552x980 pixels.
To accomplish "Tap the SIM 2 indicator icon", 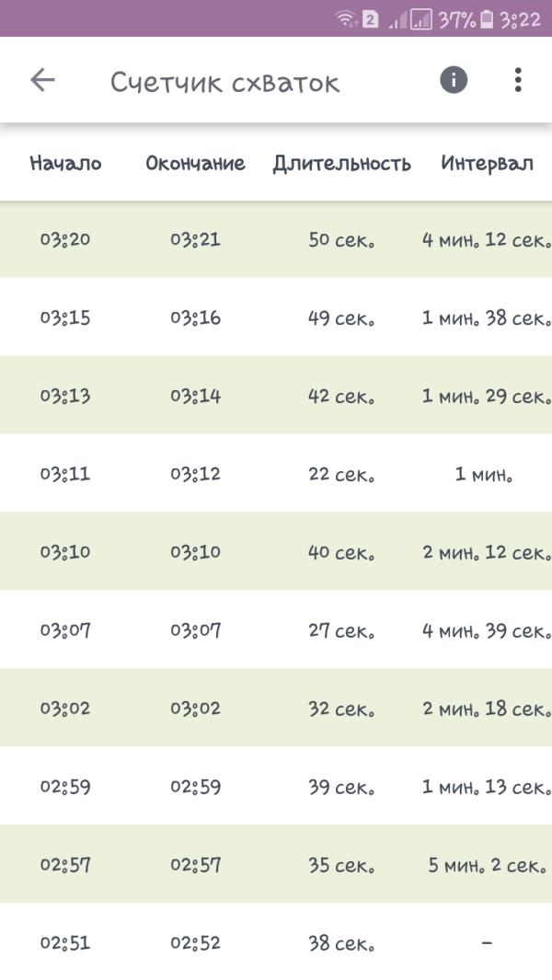I will (370, 19).
